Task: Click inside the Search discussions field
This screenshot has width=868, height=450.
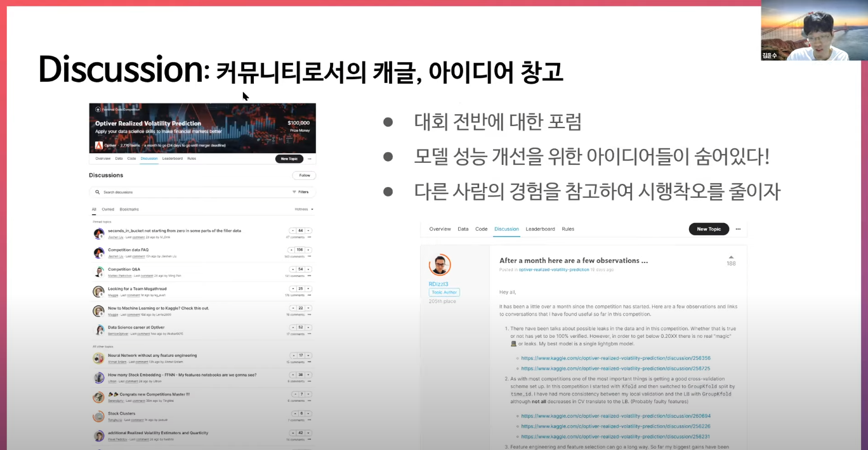Action: [202, 191]
